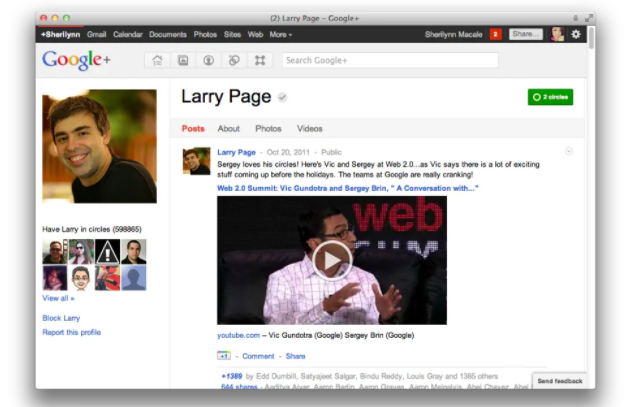626x407 pixels.
Task: Open the settings gear in top bar
Action: click(575, 34)
